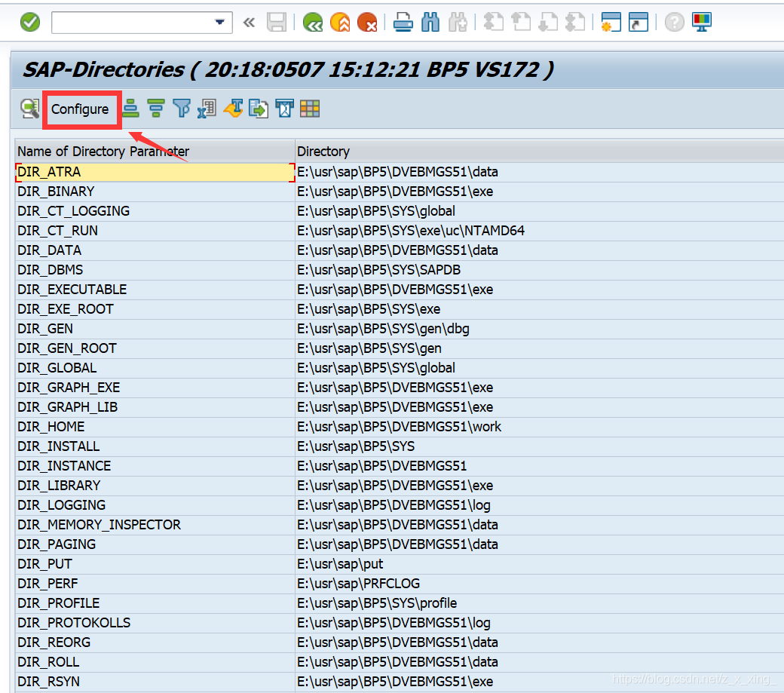Click the Save disk icon

pyautogui.click(x=277, y=23)
